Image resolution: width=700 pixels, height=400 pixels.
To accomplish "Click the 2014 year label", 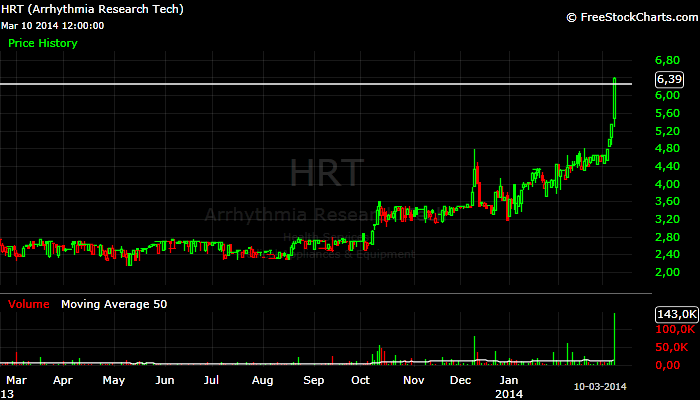I will point(509,394).
